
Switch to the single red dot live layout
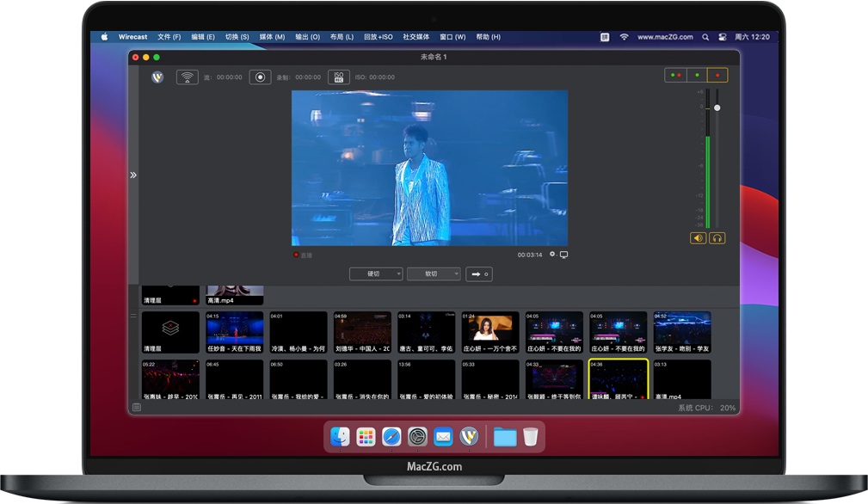pos(717,76)
